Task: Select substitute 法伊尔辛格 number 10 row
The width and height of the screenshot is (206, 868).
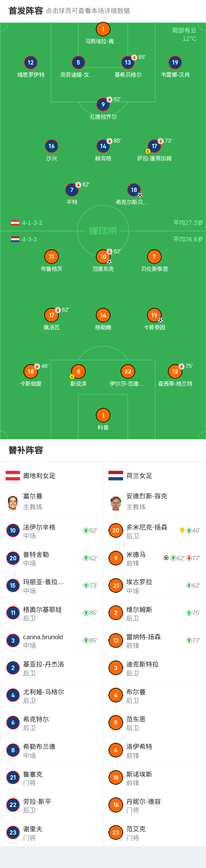Action: (51, 531)
